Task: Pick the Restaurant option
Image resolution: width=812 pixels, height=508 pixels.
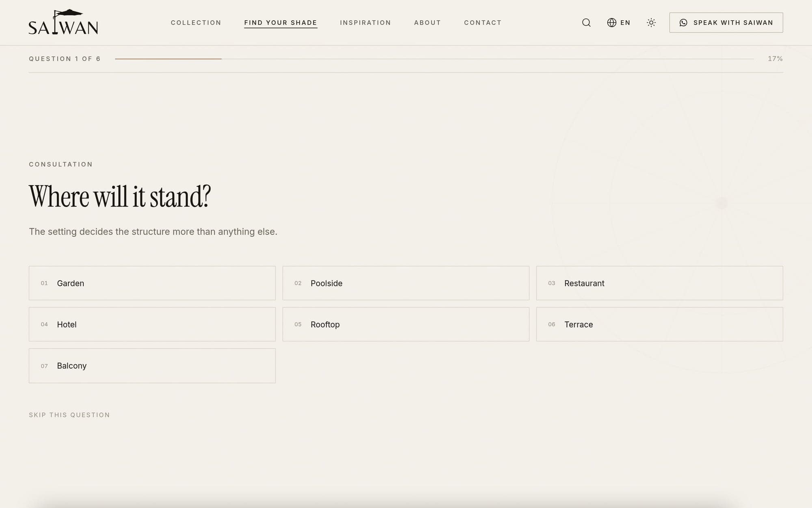Action: (660, 283)
